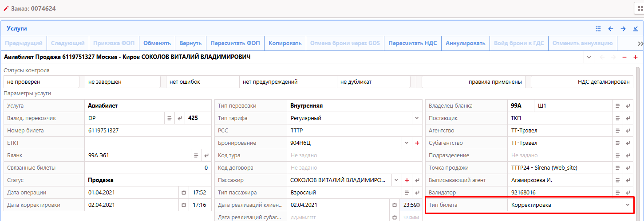Collapse the Услуги panel with the corner arrow
The image size is (644, 221).
pos(636,29)
